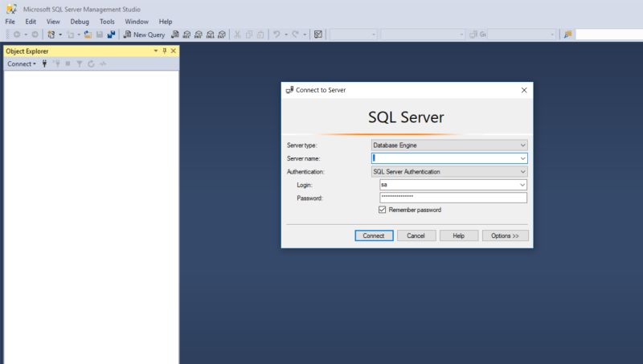Open the Add New Item toolbar icon

71,35
